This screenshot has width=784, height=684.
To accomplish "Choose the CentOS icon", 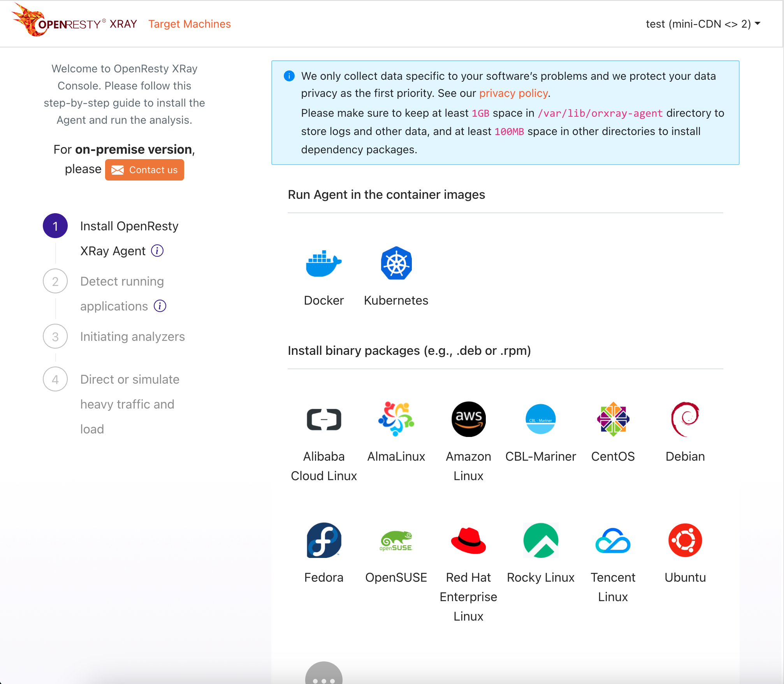I will click(x=613, y=419).
